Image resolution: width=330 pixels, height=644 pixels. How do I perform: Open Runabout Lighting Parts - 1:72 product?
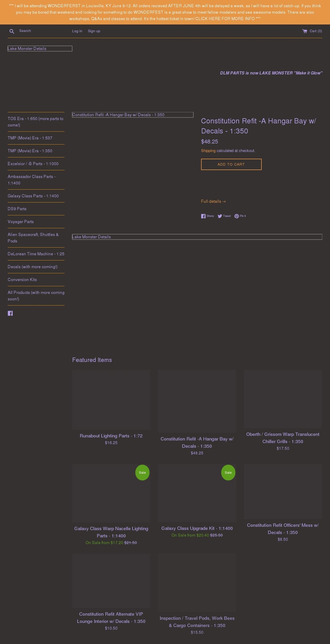tap(111, 436)
